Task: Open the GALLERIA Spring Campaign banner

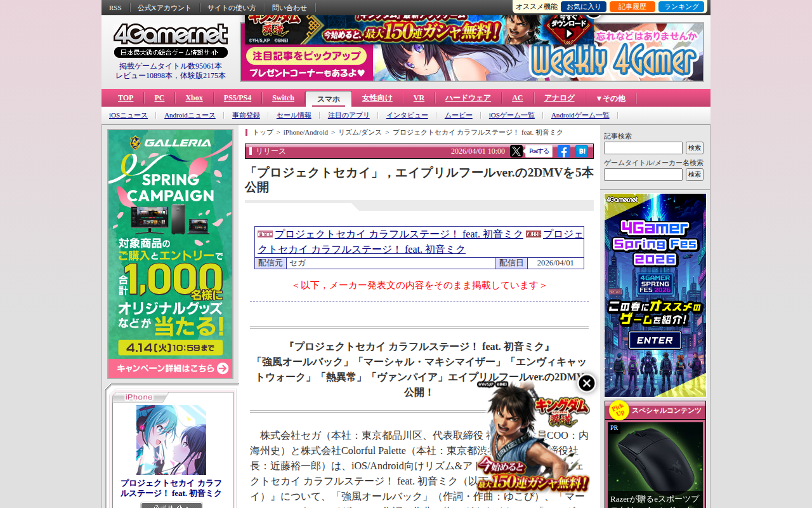Action: (171, 254)
